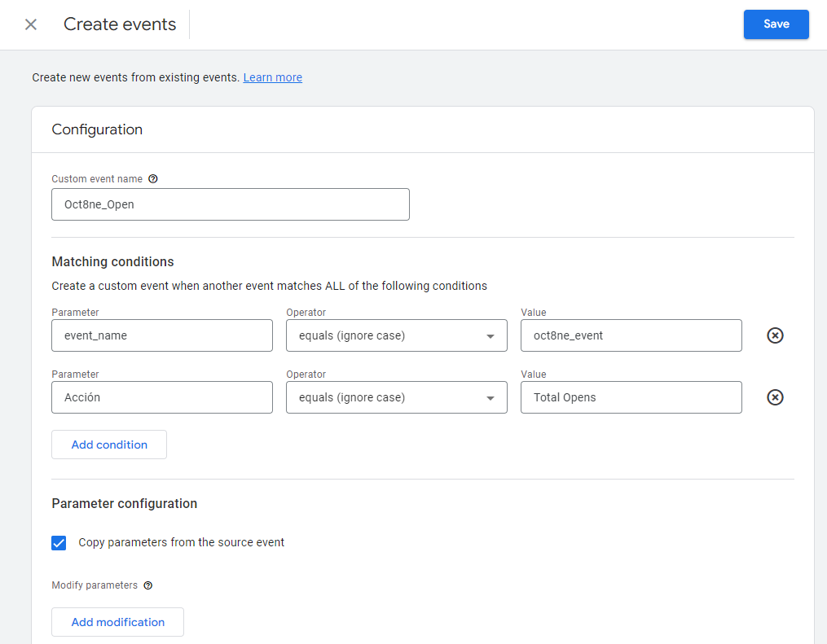Edit the event_name parameter field

(x=162, y=335)
